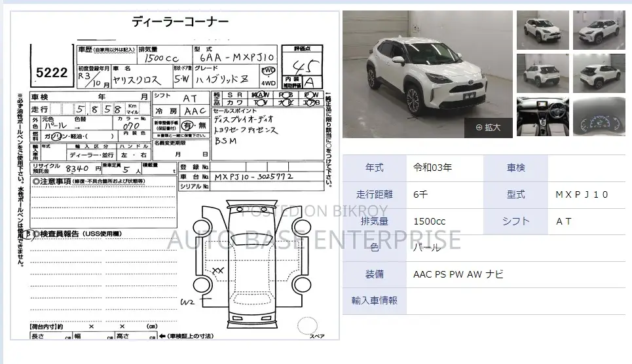
Task: Click the 走行距離 label cell
Action: tap(375, 194)
